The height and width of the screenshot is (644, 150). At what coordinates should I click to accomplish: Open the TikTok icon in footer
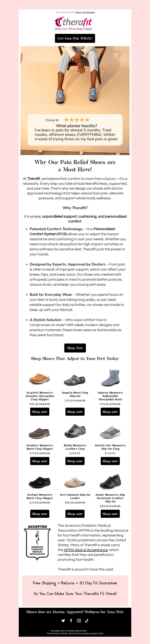pyautogui.click(x=87, y=620)
